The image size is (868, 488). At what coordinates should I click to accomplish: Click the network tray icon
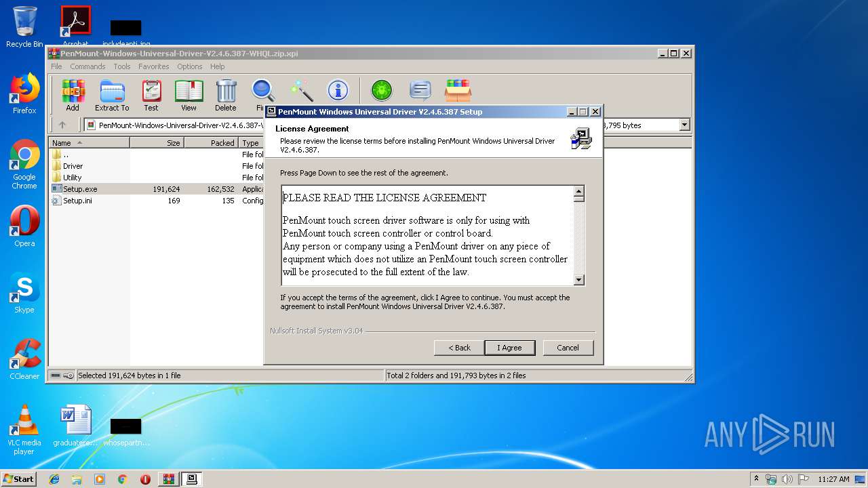coord(771,479)
